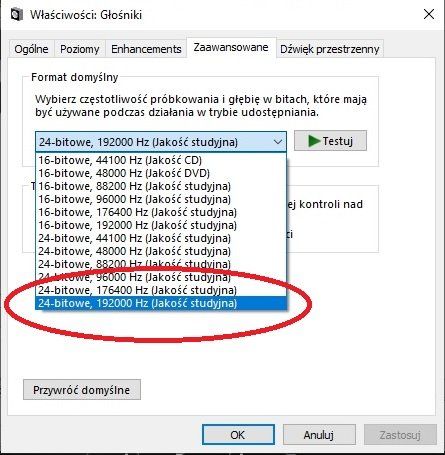Image resolution: width=445 pixels, height=455 pixels.
Task: Open Dźwięk przestrzenny tab
Action: (x=330, y=49)
